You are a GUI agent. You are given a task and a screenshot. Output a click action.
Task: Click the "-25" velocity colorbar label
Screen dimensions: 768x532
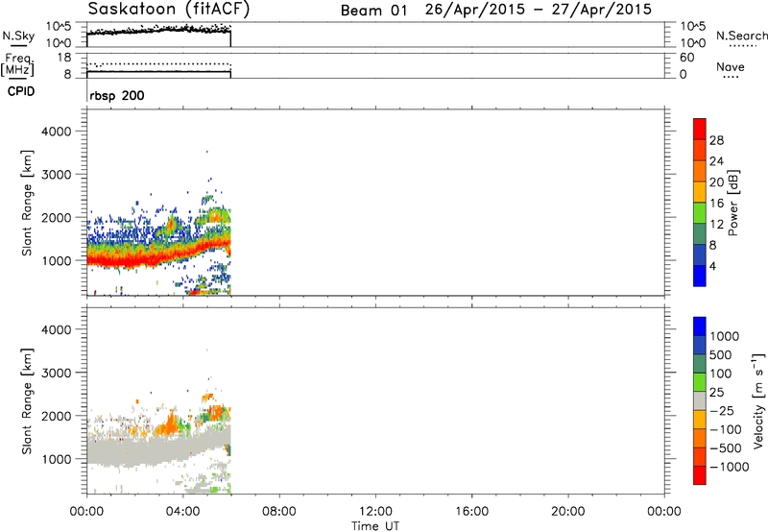point(722,410)
